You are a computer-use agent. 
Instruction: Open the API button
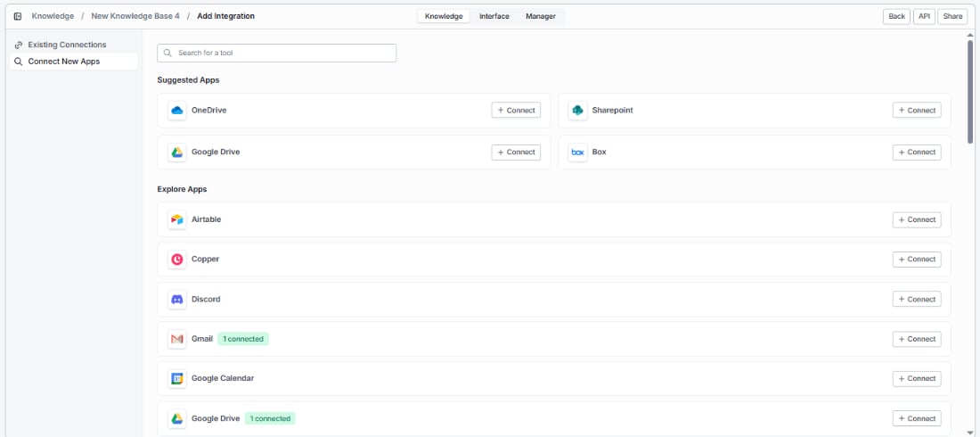click(x=924, y=16)
